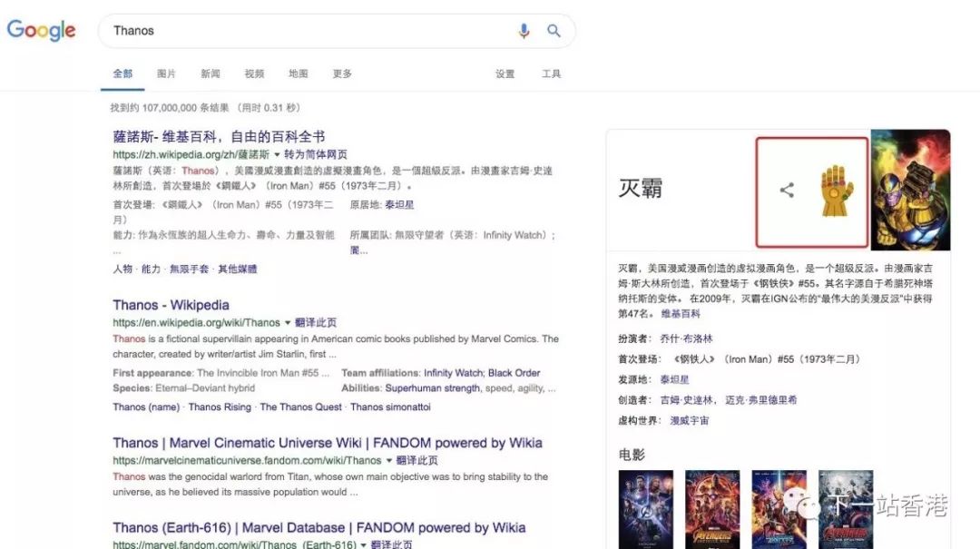Viewport: 980px width, 549px height.
Task: Open the 泰坦星 link under 原居地
Action: (399, 204)
